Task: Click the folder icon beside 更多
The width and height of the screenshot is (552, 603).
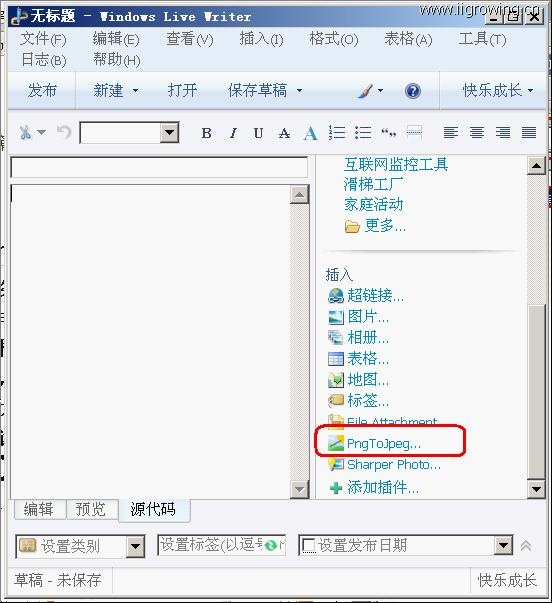Action: coord(352,227)
